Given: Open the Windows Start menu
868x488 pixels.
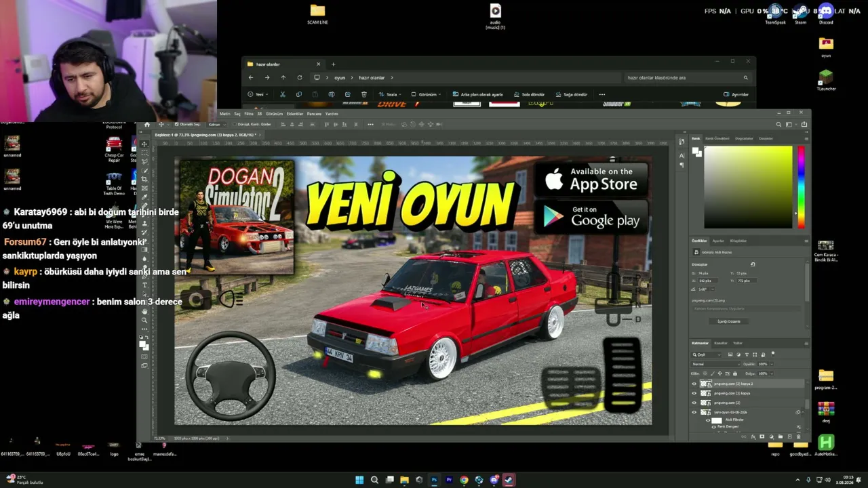Looking at the screenshot, I should click(x=359, y=480).
